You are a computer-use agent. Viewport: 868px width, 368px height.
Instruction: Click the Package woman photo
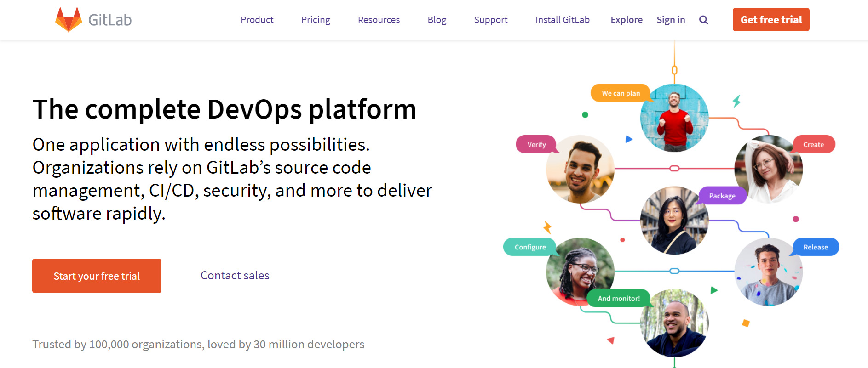674,221
